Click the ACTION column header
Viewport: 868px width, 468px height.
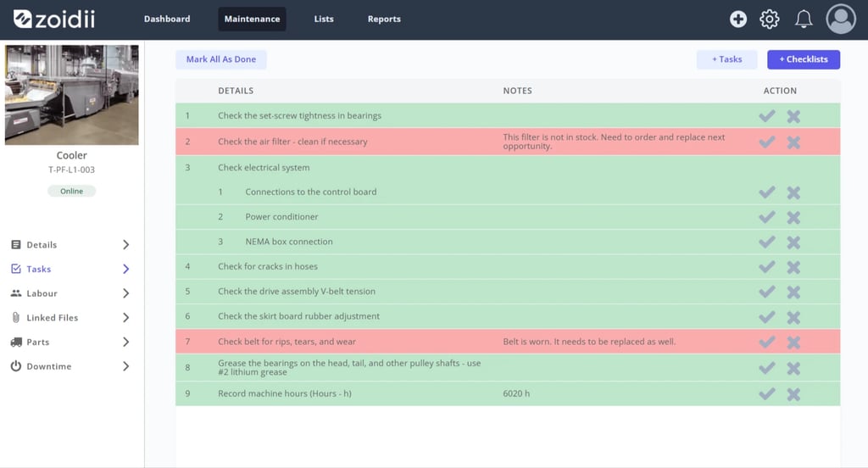(780, 91)
